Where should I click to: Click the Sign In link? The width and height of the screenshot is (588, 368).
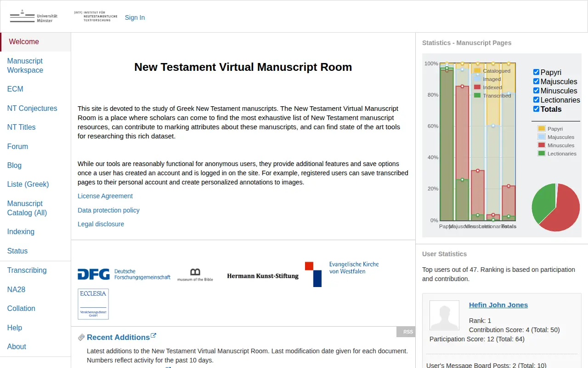click(135, 17)
